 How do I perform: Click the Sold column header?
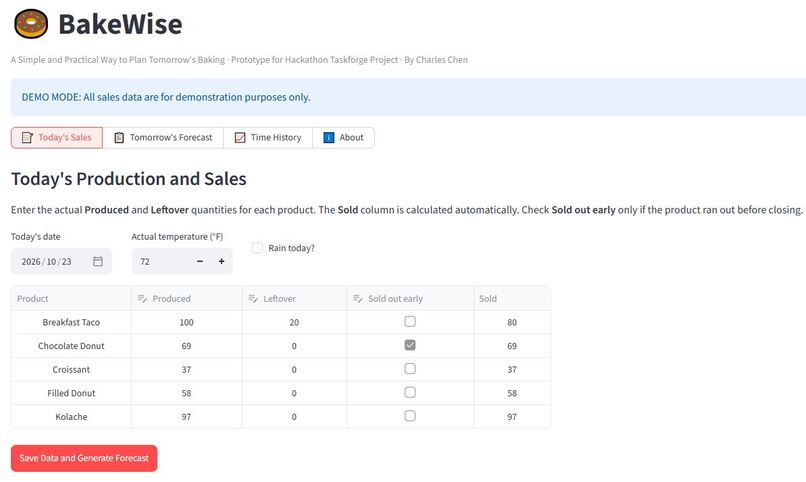click(x=512, y=299)
